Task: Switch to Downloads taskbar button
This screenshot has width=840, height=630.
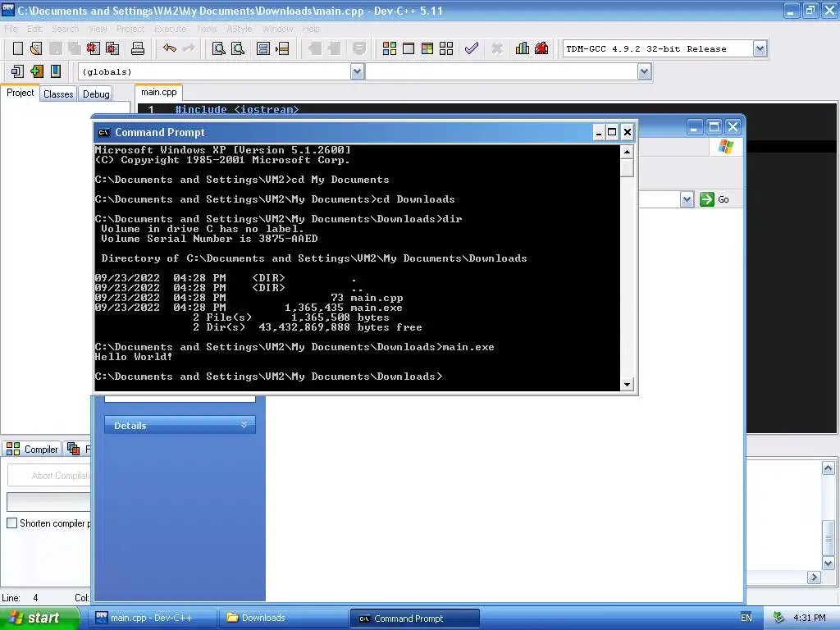Action: (x=285, y=618)
